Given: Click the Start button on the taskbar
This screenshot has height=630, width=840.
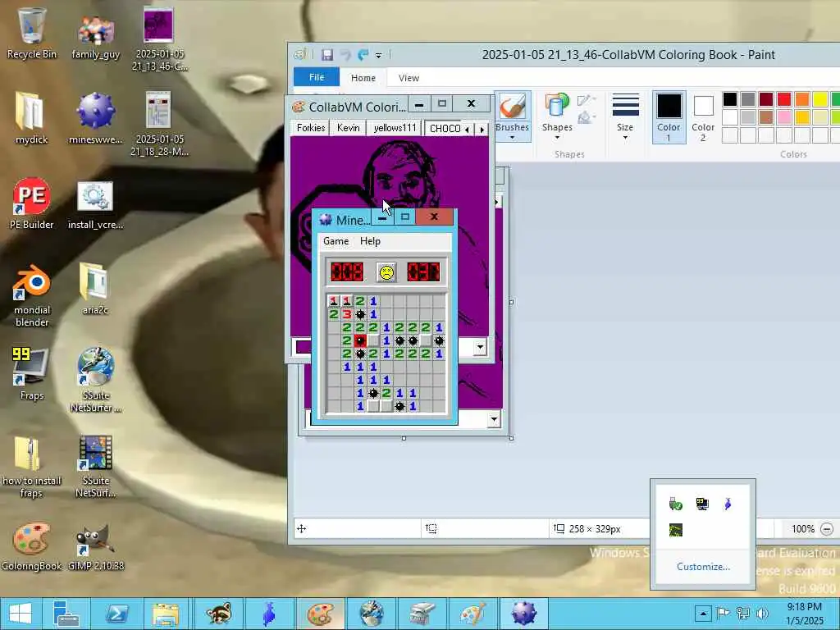Looking at the screenshot, I should pyautogui.click(x=21, y=614).
